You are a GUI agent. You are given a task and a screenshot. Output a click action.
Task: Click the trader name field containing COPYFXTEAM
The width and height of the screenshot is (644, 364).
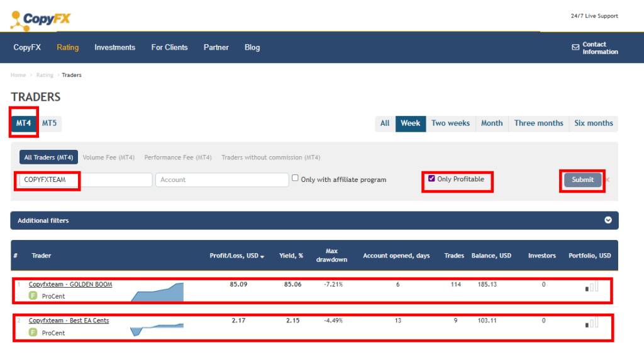pos(86,179)
